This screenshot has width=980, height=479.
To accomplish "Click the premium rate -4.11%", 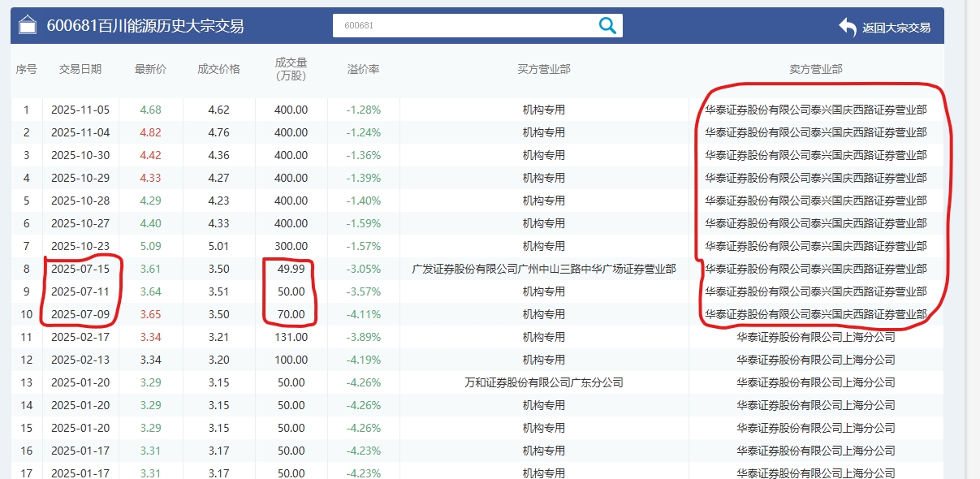I will point(363,314).
